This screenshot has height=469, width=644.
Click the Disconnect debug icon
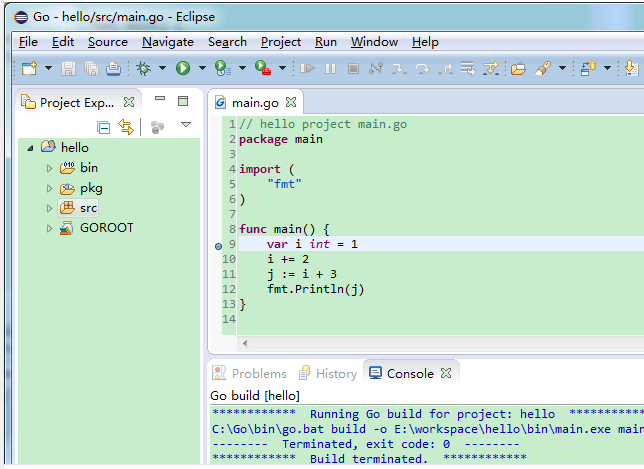pos(376,68)
